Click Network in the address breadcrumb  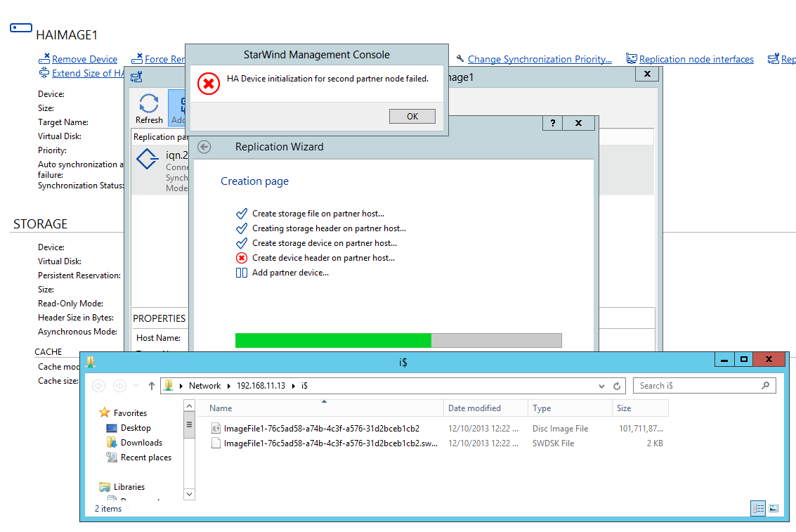coord(204,386)
